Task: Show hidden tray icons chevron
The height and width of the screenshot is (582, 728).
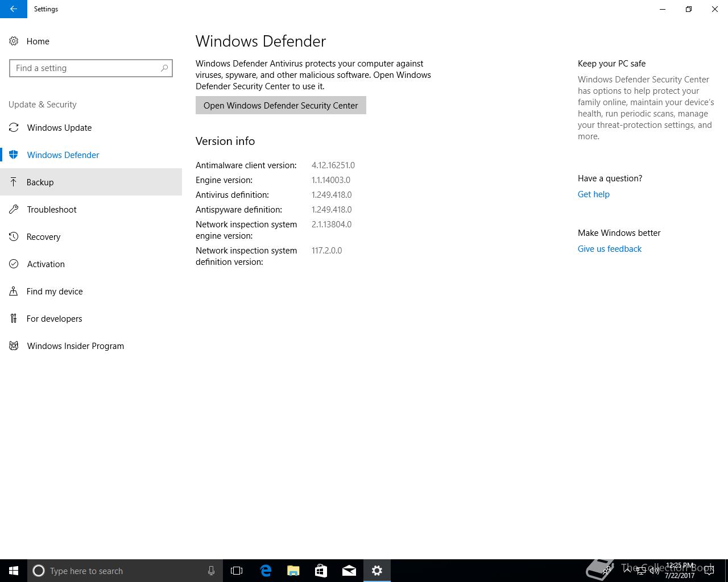Action: point(627,570)
